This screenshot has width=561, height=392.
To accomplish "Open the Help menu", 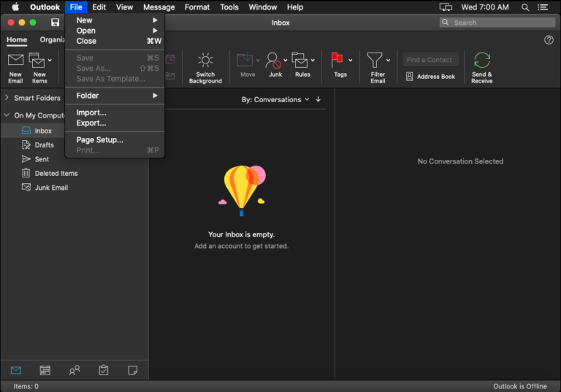I will (295, 7).
